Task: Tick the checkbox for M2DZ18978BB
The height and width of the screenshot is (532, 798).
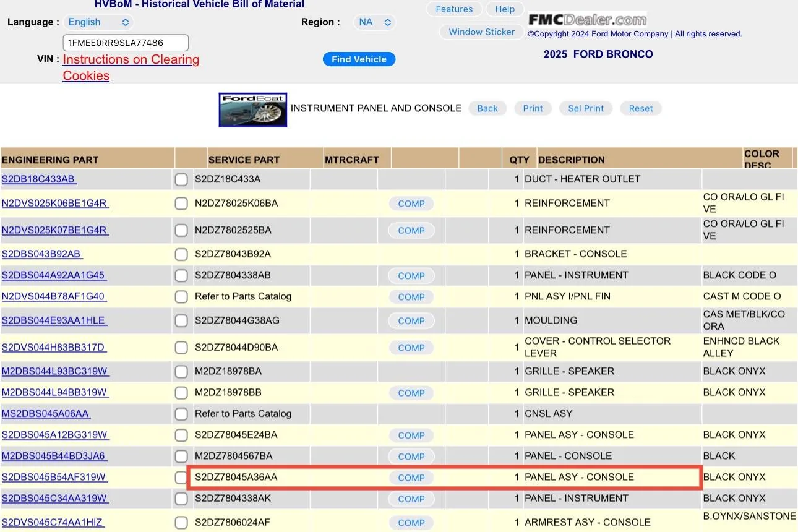Action: click(181, 393)
